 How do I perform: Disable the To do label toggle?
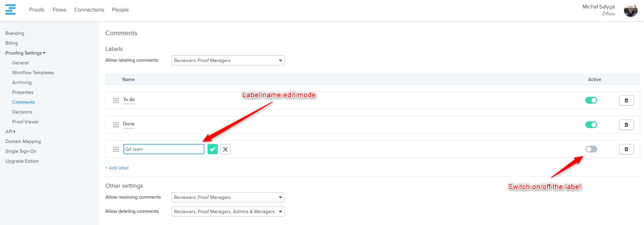(591, 100)
